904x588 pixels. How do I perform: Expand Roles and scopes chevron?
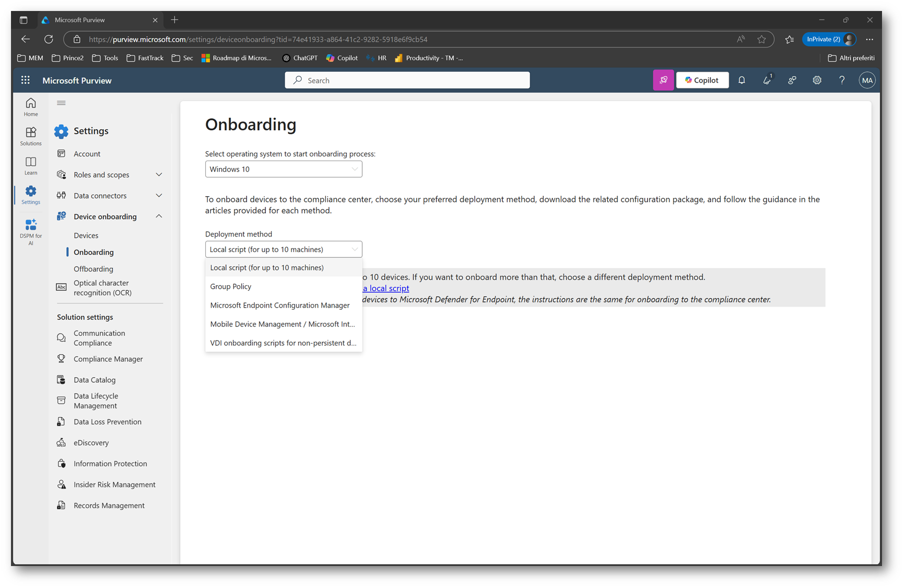[x=159, y=175]
